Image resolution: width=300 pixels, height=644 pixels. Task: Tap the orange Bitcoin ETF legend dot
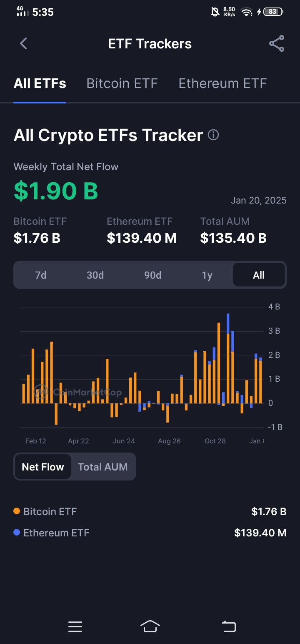pos(17,511)
